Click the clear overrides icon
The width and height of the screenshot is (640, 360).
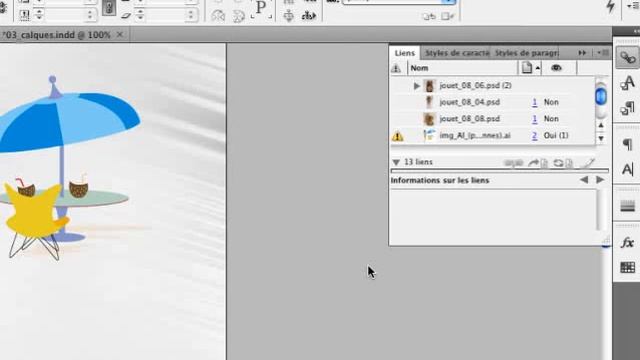tap(429, 16)
